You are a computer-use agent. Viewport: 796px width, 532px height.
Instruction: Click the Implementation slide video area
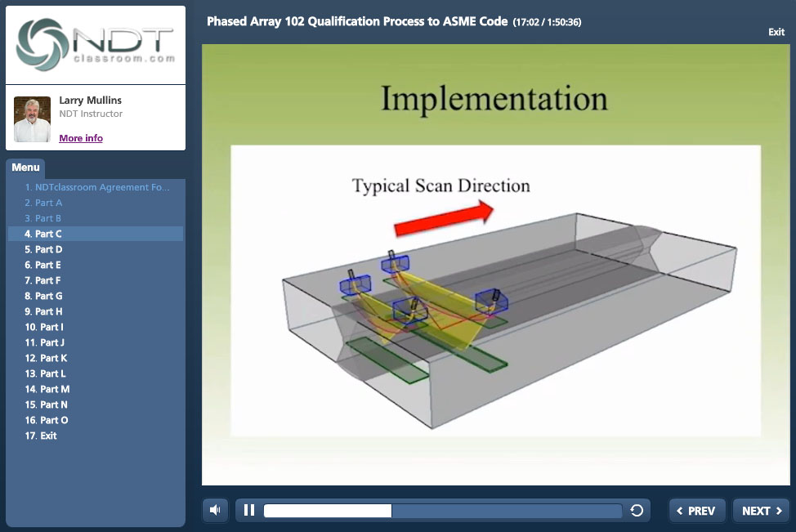click(495, 265)
